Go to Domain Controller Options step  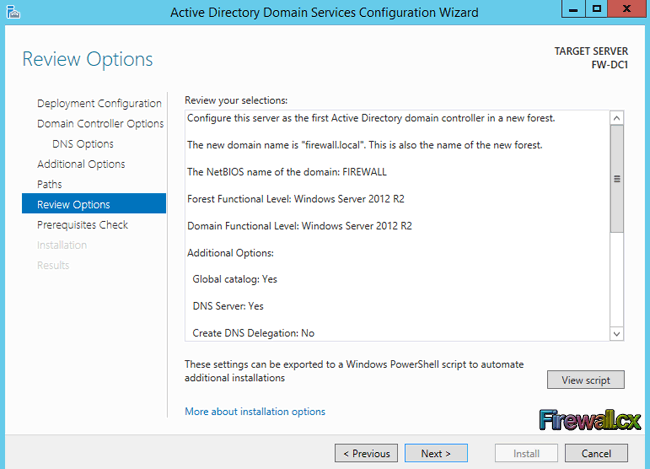point(100,124)
